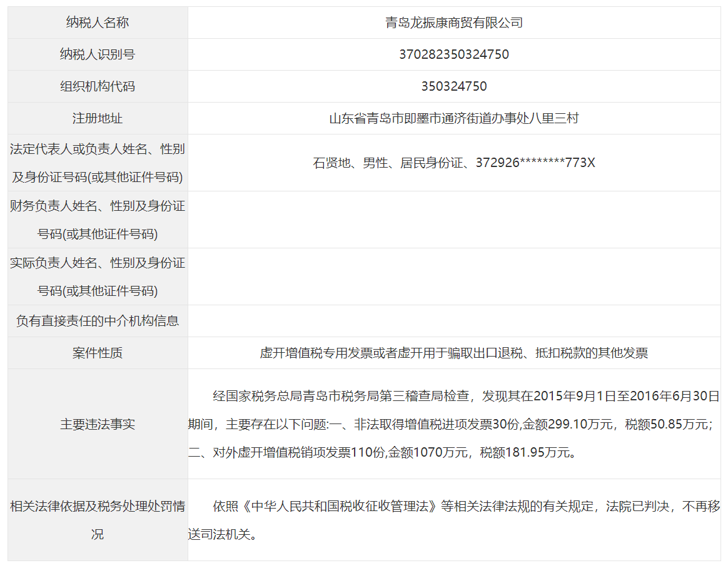Click the 组织机构代码 label cell

(x=98, y=86)
